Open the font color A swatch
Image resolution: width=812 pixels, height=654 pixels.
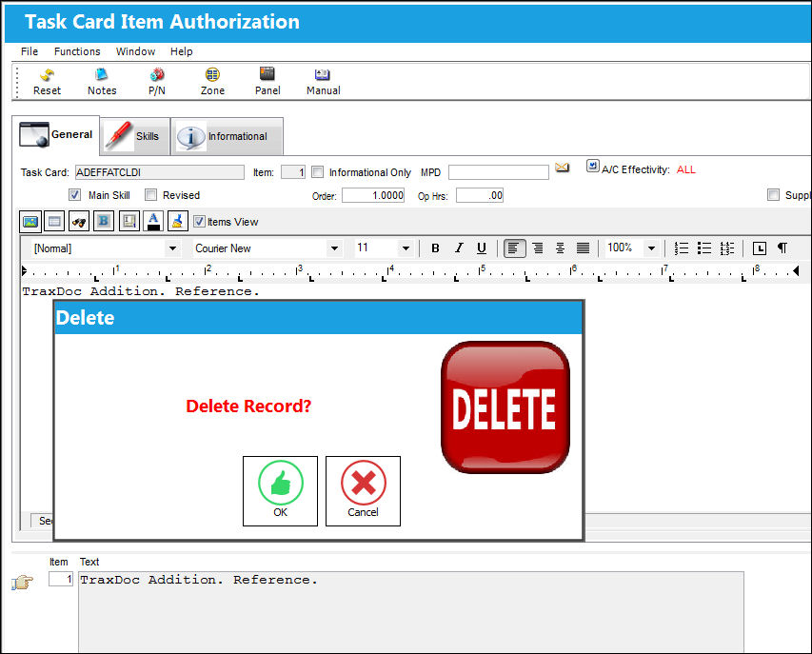(154, 222)
